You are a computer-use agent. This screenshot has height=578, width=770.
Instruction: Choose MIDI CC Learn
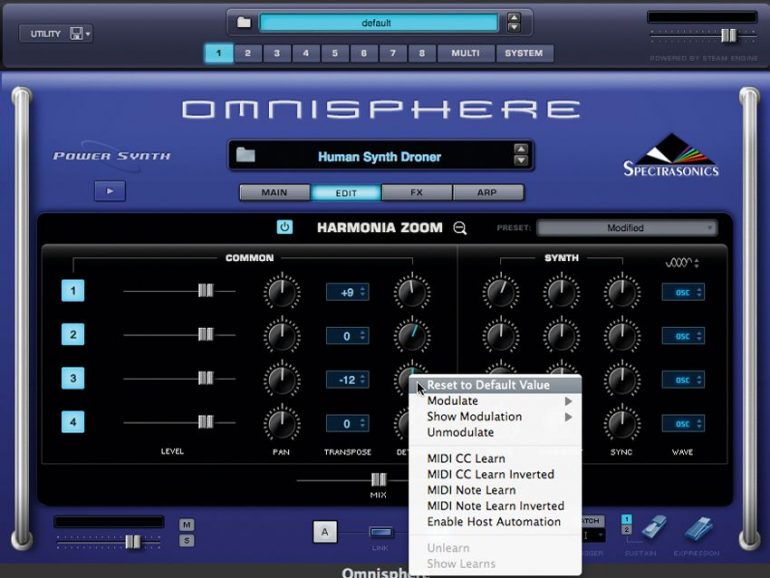495,458
